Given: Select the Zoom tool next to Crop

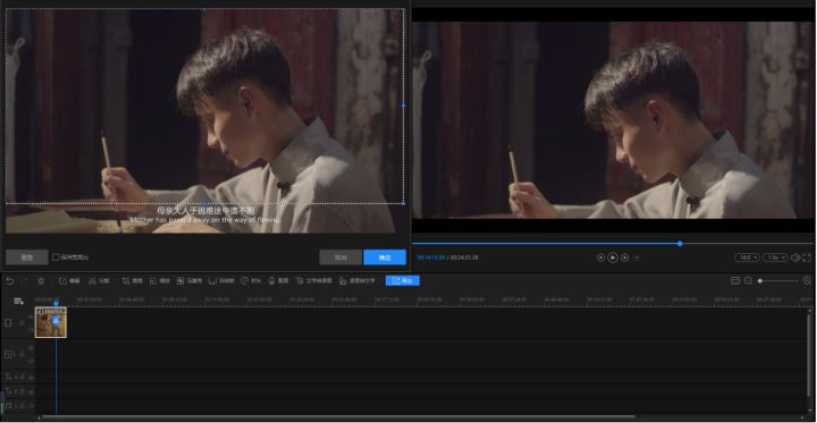Looking at the screenshot, I should coord(159,281).
